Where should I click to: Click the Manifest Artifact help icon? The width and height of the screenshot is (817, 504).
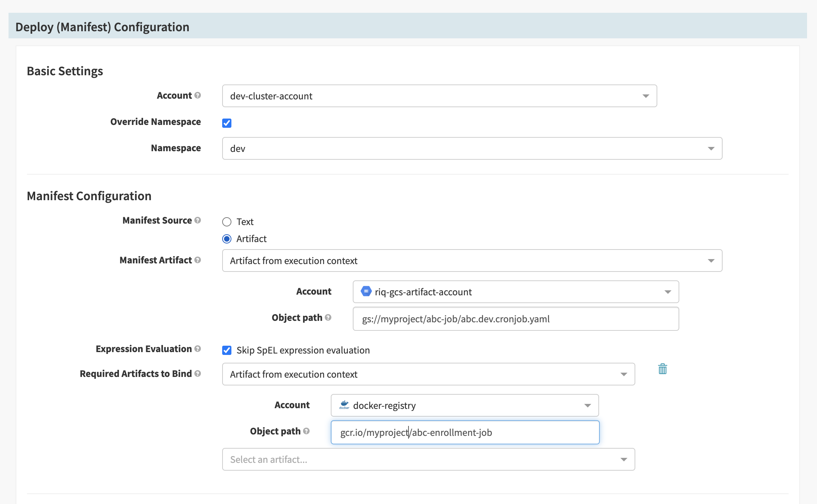(198, 260)
